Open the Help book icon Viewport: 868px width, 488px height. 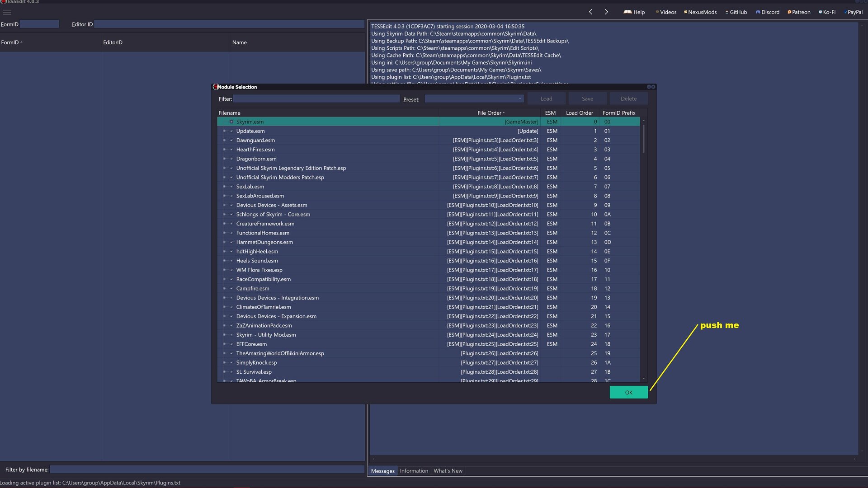click(x=627, y=12)
